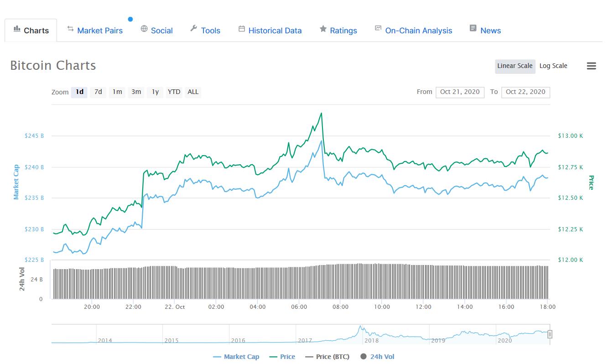Image resolution: width=613 pixels, height=364 pixels.
Task: Select the ALL zoom range
Action: tap(193, 92)
